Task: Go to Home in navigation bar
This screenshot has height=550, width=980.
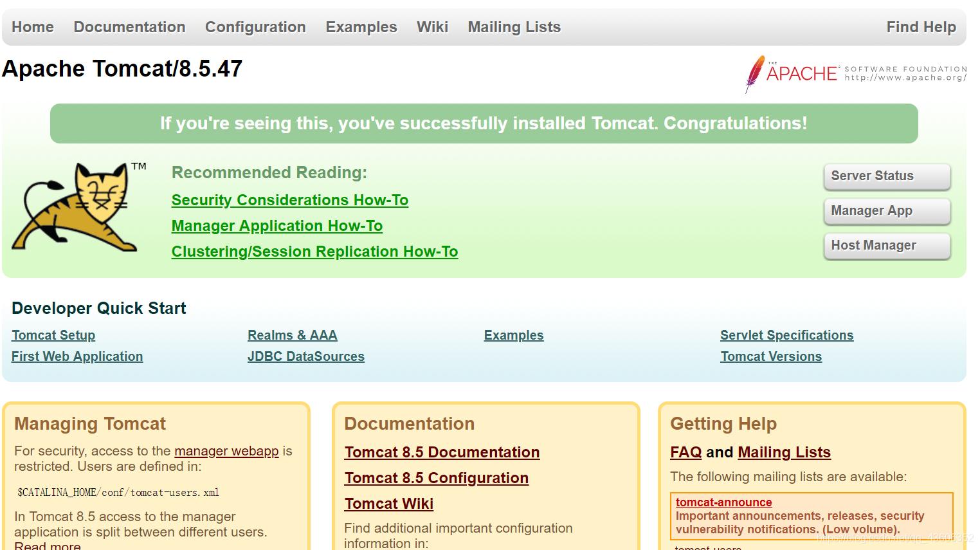Action: [33, 27]
